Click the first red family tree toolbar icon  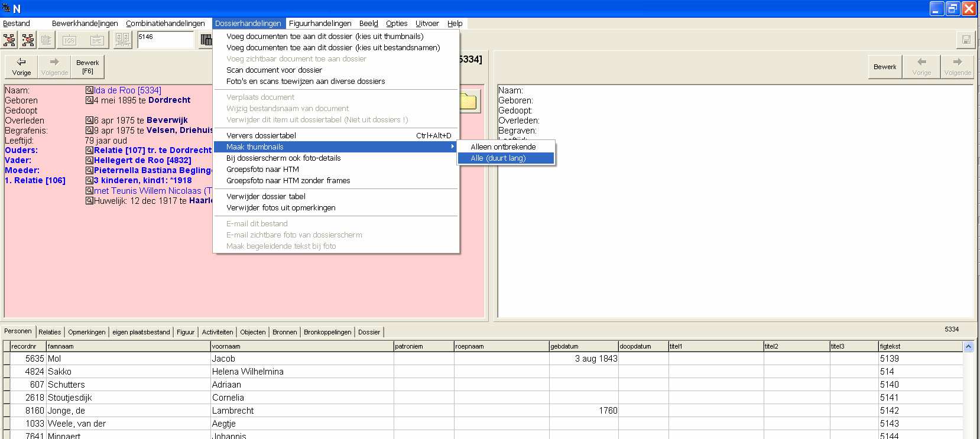pyautogui.click(x=9, y=40)
